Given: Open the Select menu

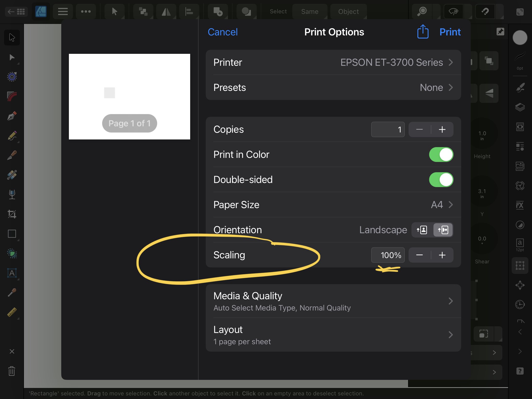Looking at the screenshot, I should coord(278,11).
